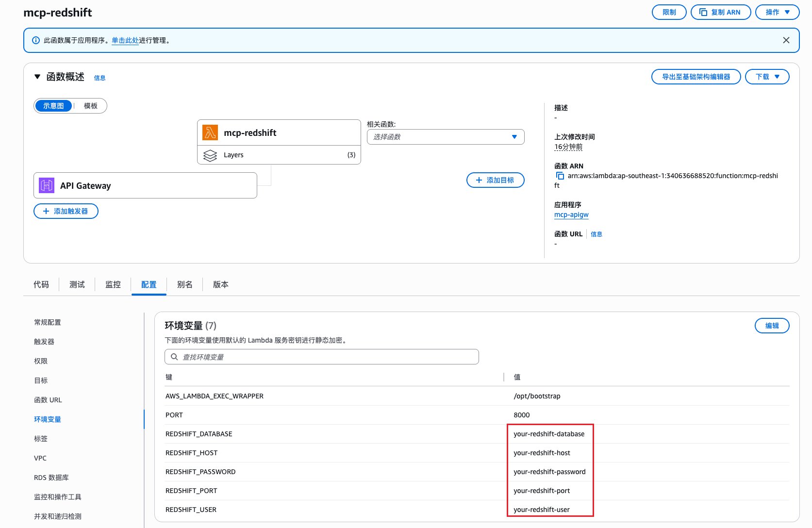Click the 编辑 environment variables button

coord(772,326)
